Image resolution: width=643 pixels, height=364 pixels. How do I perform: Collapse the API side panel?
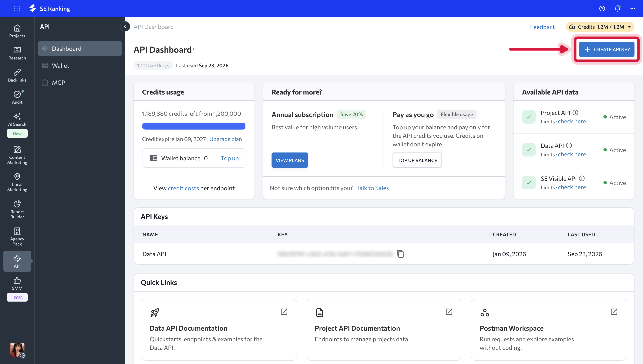(x=125, y=27)
